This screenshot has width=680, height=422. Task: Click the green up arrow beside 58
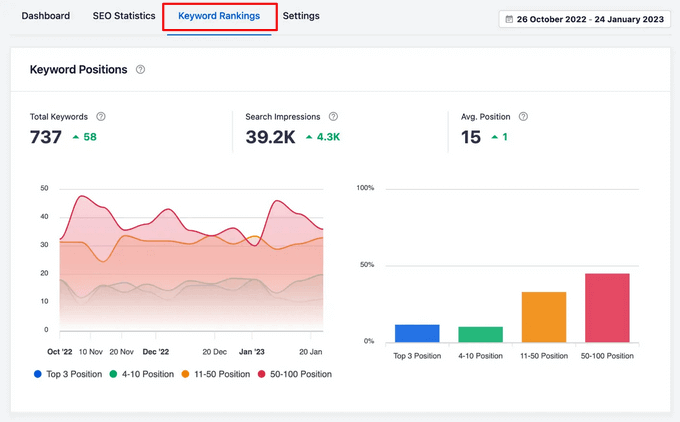[x=76, y=137]
